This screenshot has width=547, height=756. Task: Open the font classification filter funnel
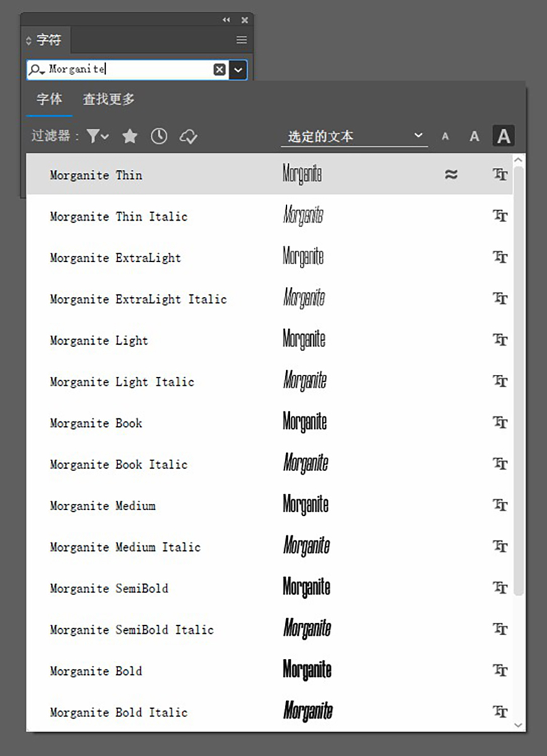point(97,136)
